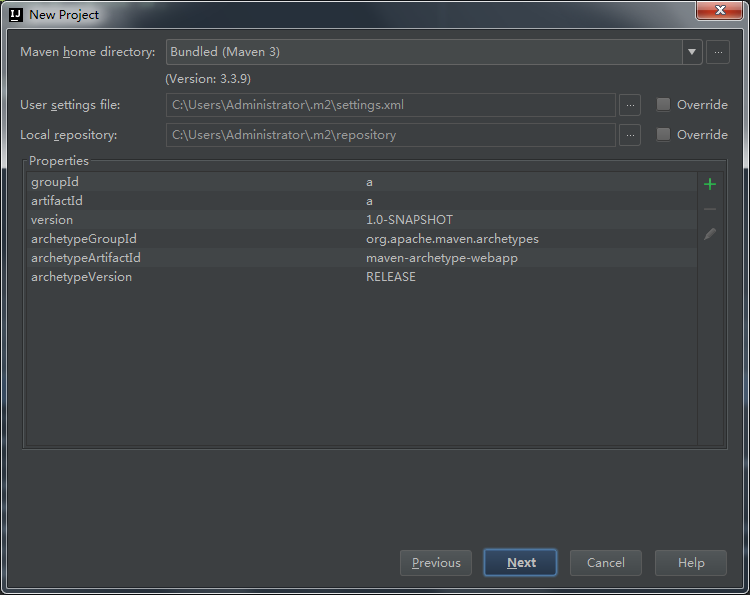Browse for Maven home directory
750x595 pixels.
[718, 52]
